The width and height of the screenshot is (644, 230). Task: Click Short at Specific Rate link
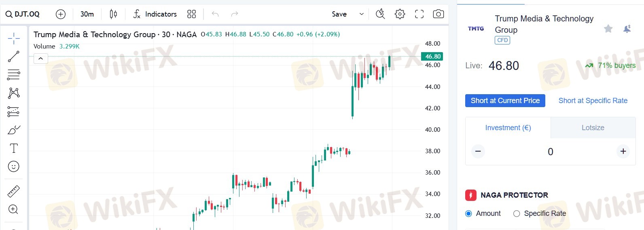point(593,101)
